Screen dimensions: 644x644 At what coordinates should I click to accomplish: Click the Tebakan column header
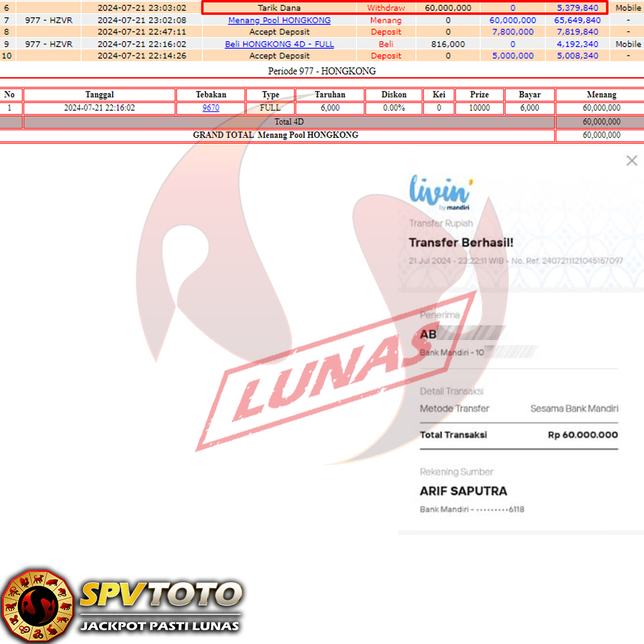(x=211, y=95)
